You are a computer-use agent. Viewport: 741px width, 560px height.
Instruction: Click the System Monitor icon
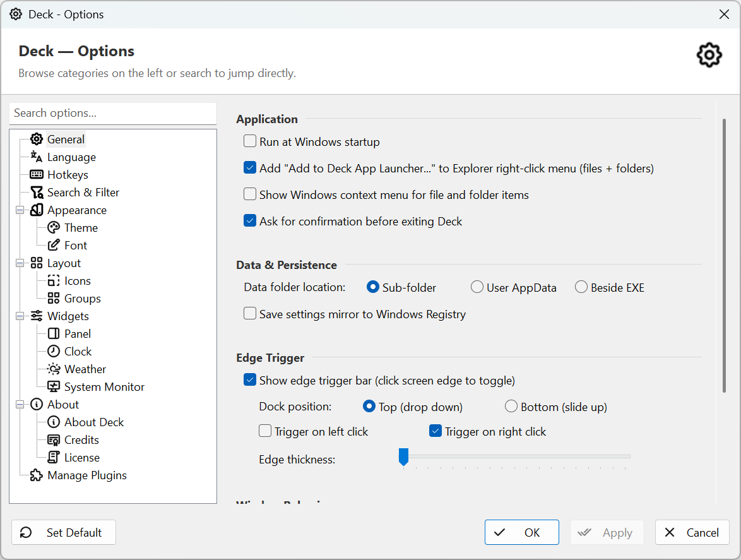[54, 386]
